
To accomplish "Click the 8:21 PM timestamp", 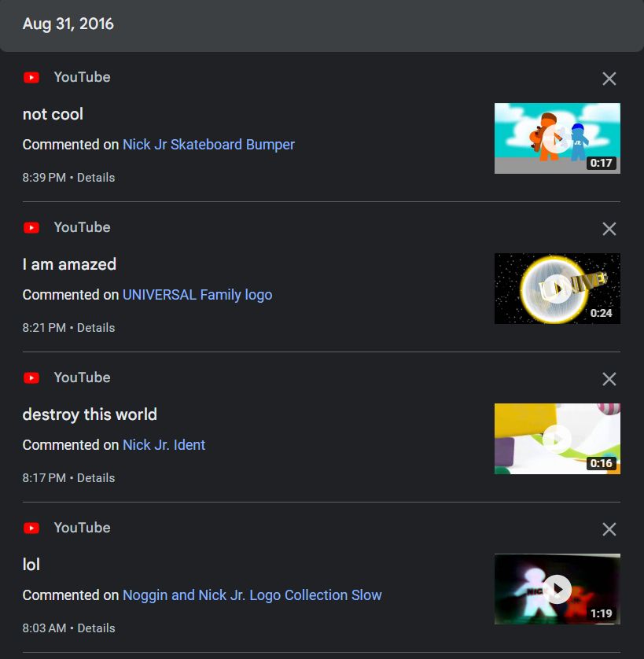I will [x=44, y=327].
